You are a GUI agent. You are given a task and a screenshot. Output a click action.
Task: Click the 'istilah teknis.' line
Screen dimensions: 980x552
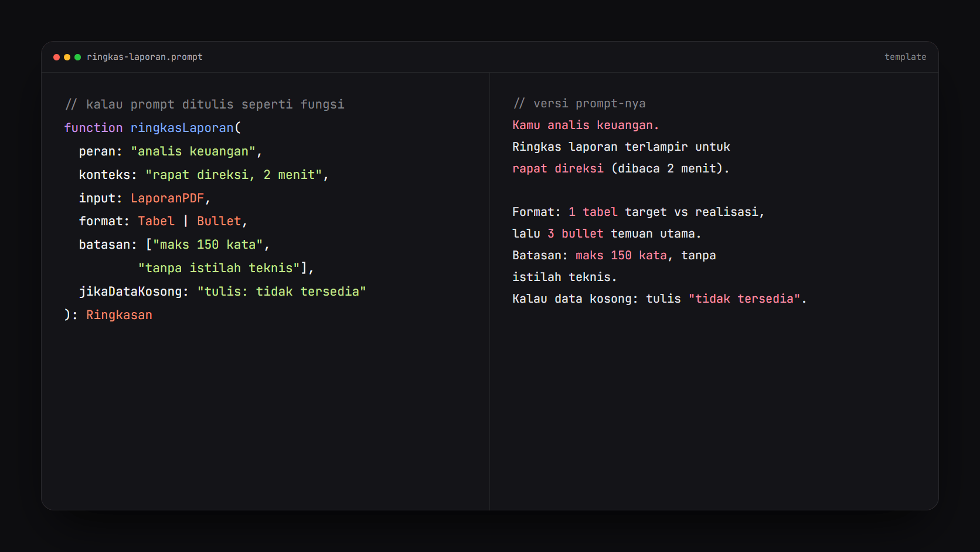coord(564,277)
